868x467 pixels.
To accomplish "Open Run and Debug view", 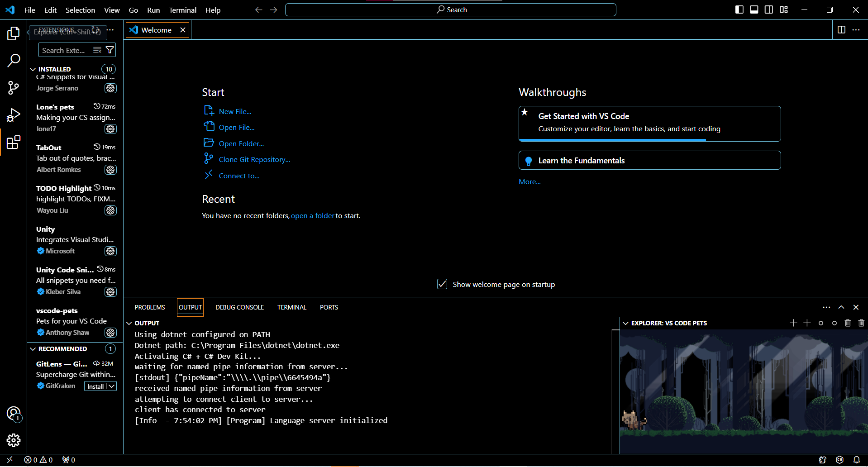I will (x=14, y=115).
